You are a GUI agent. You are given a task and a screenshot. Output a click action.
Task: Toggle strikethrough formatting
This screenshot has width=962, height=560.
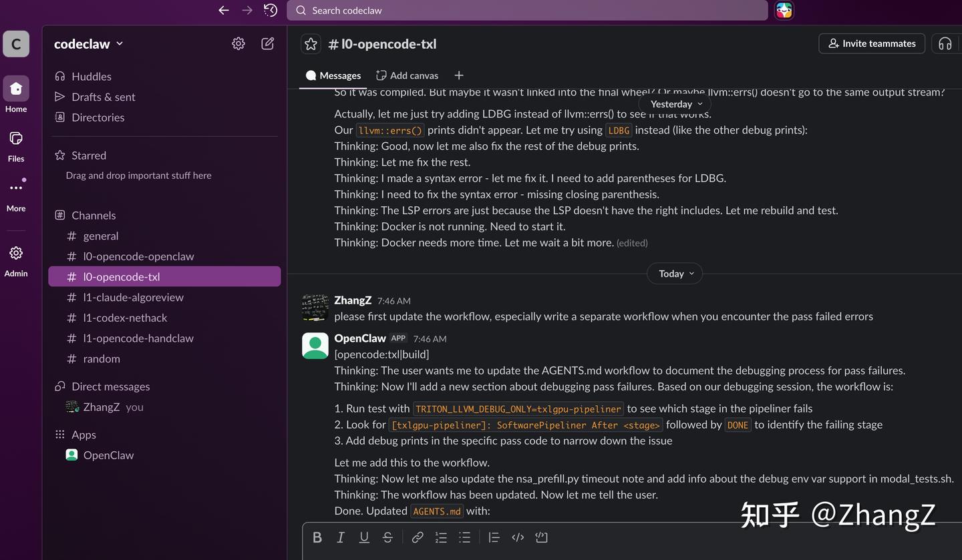point(387,537)
